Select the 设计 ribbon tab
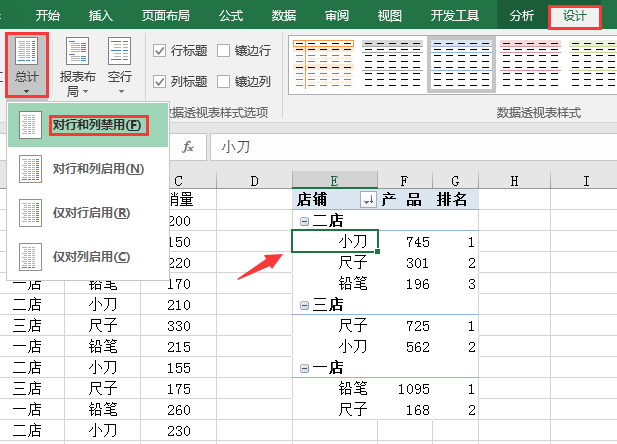This screenshot has width=617, height=444. 575,17
